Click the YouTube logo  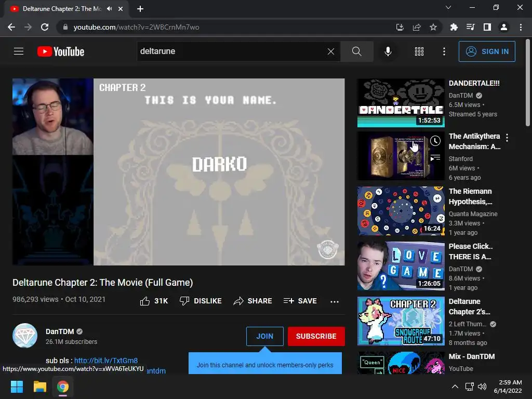(x=61, y=51)
